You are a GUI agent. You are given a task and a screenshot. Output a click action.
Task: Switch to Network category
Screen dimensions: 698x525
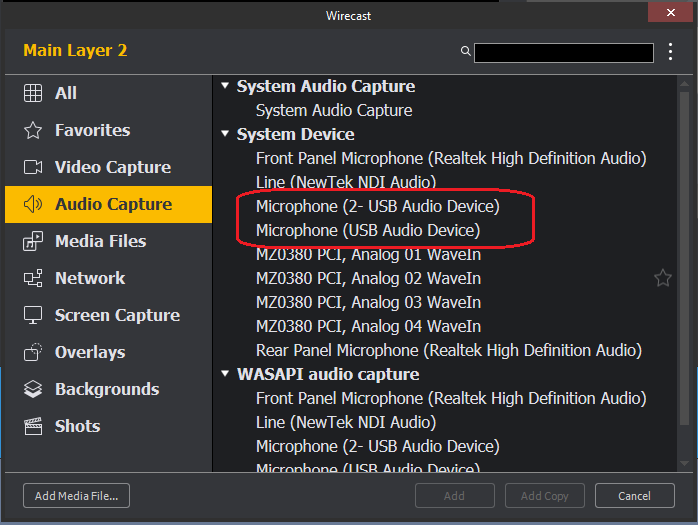click(x=109, y=278)
